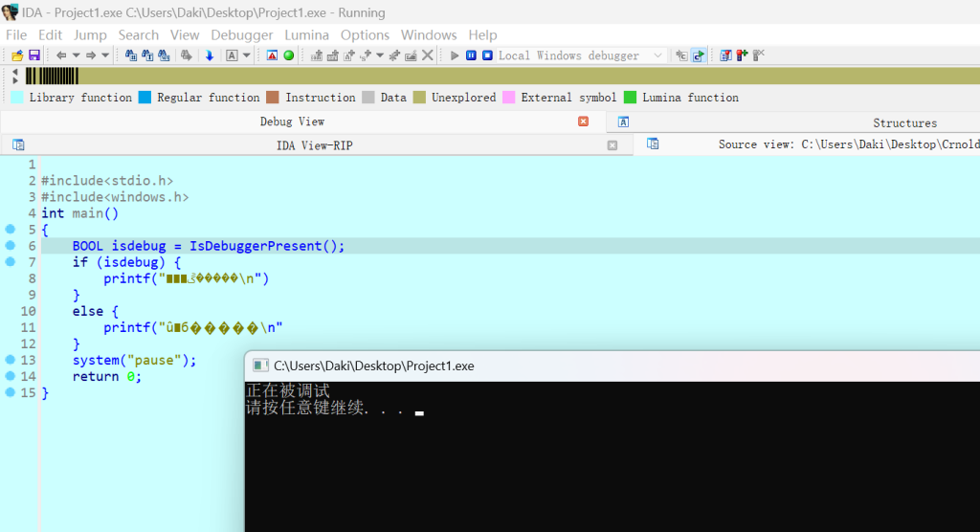Click the Instruction legend color swatch

coord(273,97)
